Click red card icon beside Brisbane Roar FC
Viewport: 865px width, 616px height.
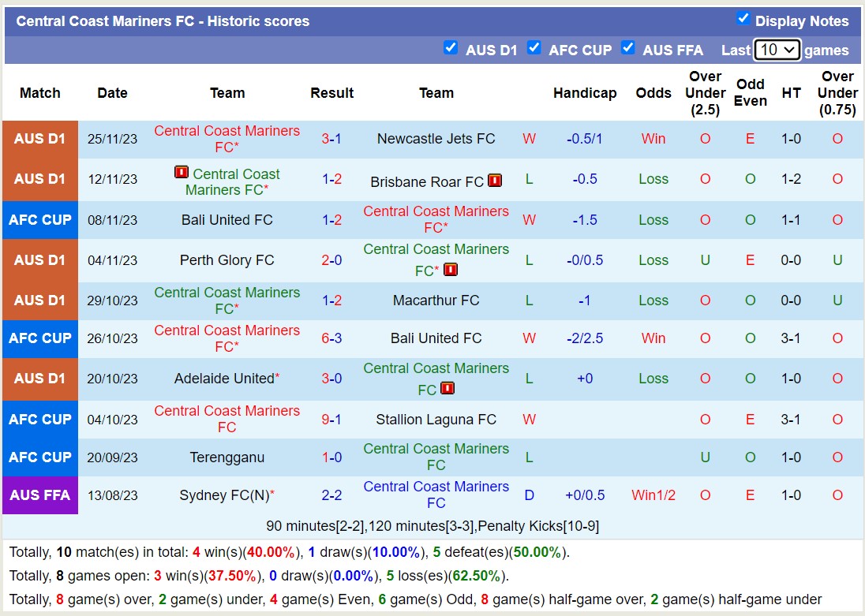pos(495,181)
